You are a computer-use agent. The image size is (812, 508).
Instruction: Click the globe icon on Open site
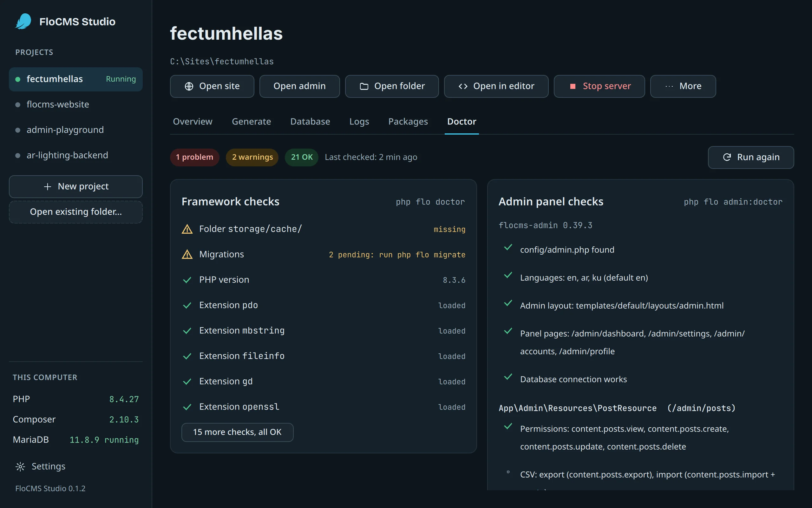[x=189, y=86]
